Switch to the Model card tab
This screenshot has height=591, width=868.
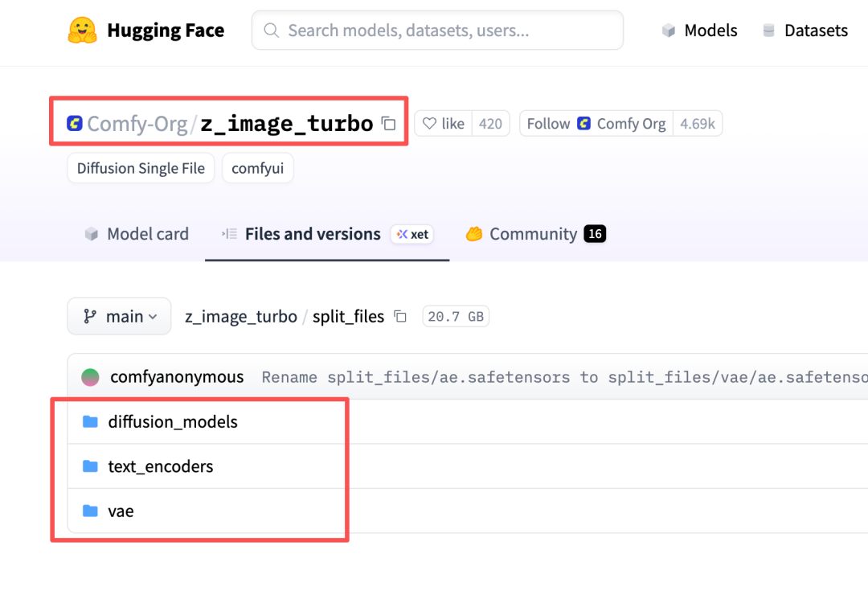point(137,234)
